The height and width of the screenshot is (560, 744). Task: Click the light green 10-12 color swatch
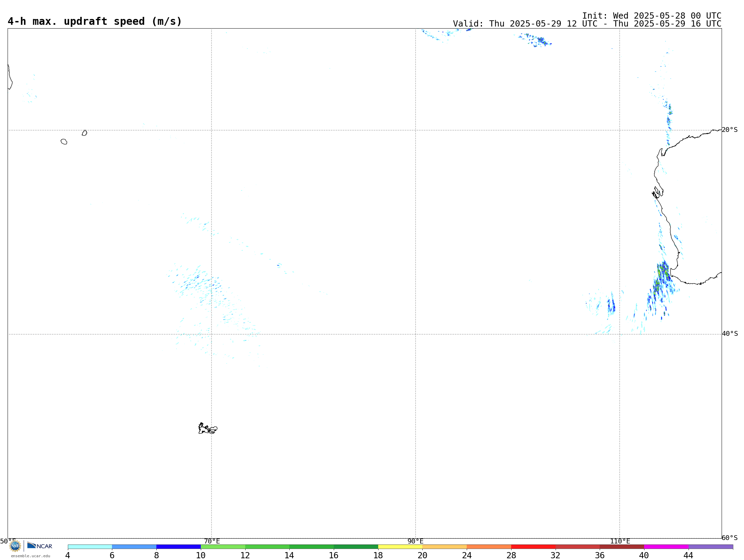(223, 547)
